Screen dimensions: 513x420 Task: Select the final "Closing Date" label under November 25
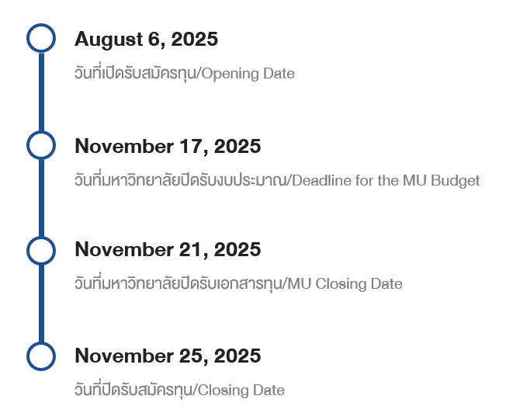pos(241,390)
